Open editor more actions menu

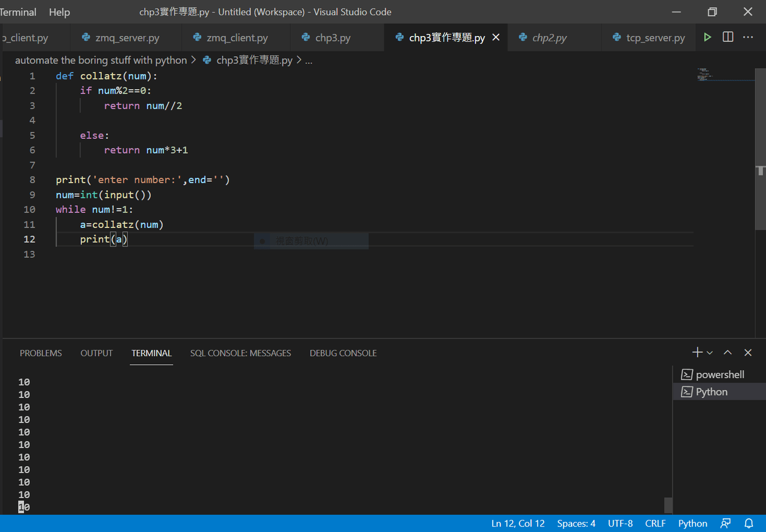tap(747, 37)
